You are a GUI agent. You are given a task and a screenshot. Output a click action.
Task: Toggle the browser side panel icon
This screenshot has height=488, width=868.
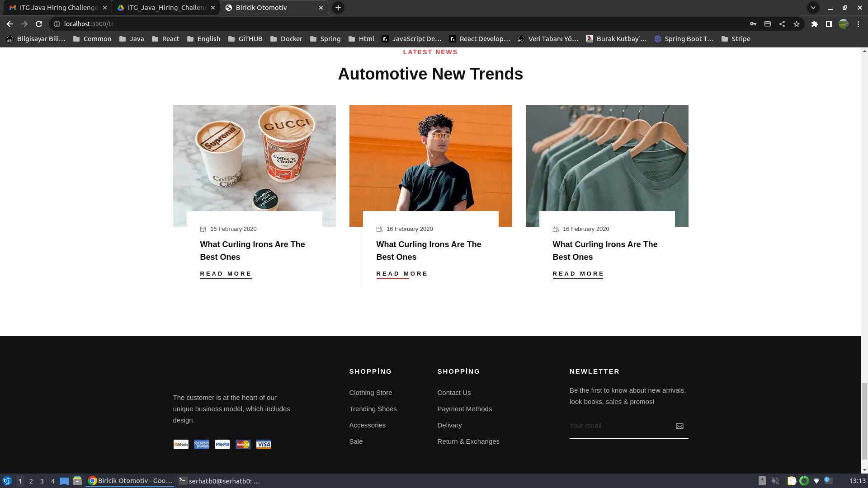[829, 24]
